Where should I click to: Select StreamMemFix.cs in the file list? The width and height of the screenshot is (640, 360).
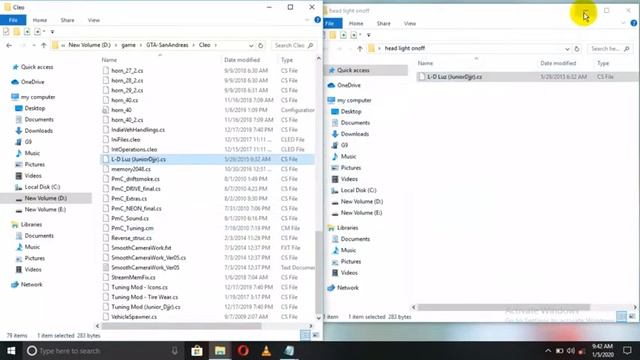[133, 277]
